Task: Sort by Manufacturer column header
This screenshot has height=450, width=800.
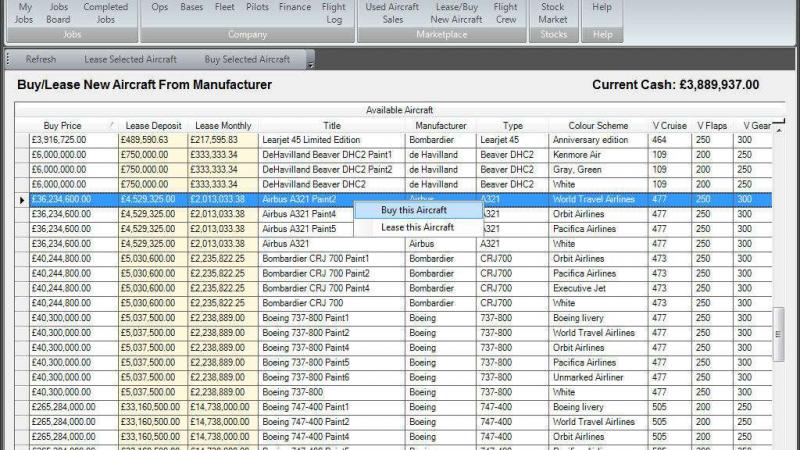Action: (x=441, y=126)
